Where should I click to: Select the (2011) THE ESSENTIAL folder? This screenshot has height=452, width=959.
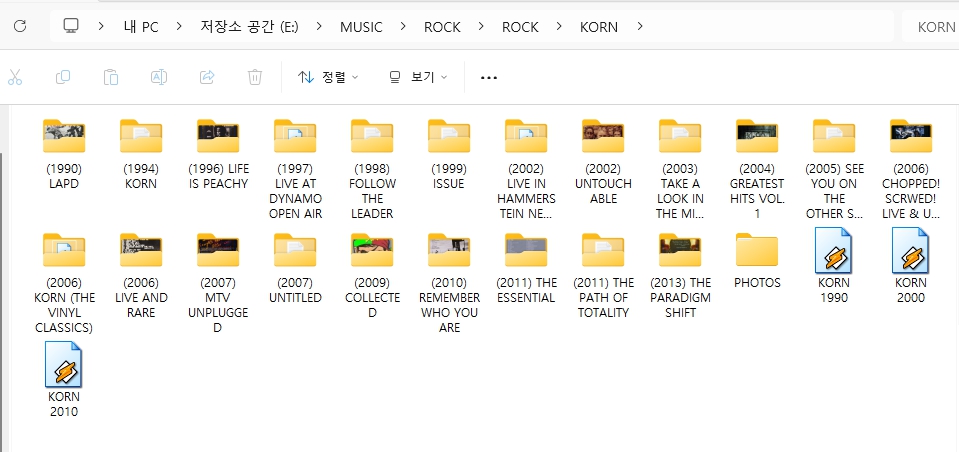coord(526,269)
